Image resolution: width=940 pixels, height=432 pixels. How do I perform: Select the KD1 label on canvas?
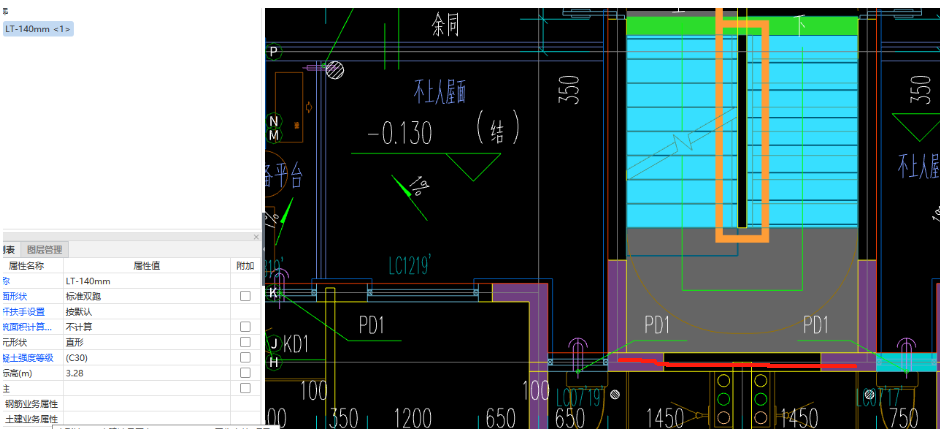click(x=296, y=345)
